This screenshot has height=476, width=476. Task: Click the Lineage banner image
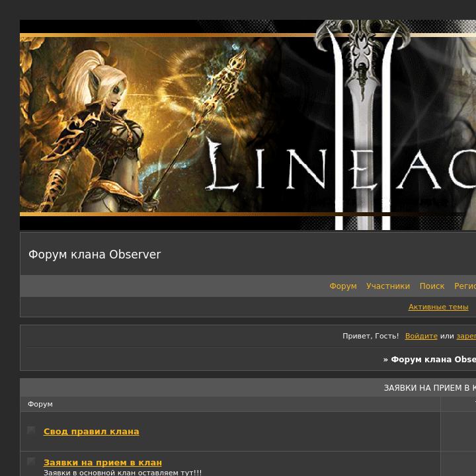pyautogui.click(x=248, y=125)
